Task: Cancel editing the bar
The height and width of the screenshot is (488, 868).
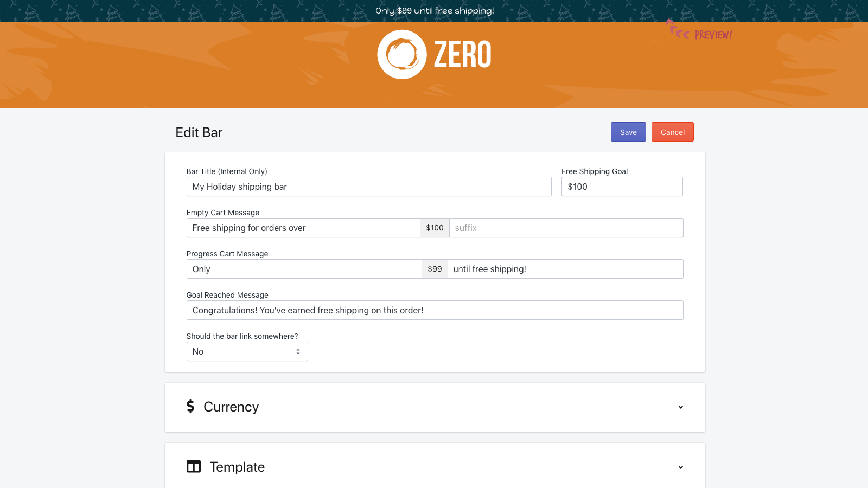Action: tap(672, 132)
